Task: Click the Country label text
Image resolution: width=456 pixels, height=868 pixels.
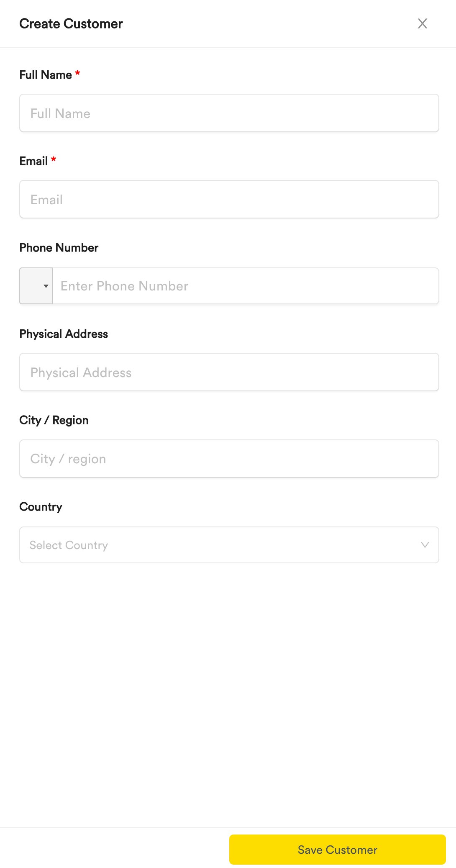Action: pos(41,507)
